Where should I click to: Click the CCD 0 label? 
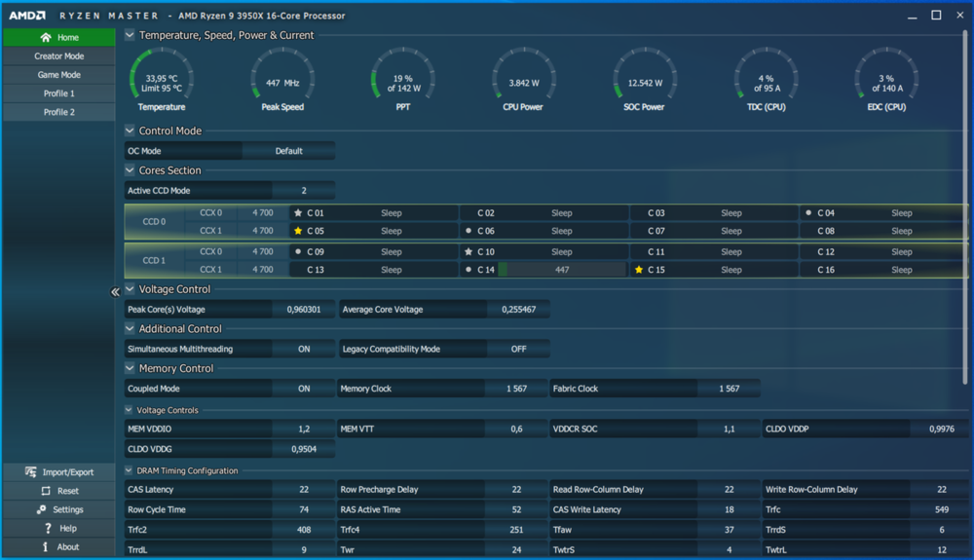[154, 222]
